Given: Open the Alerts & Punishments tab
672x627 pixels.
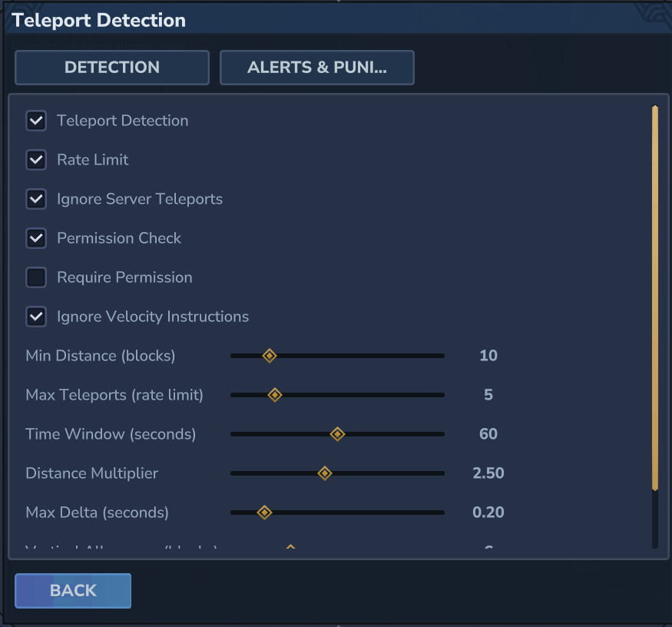Looking at the screenshot, I should click(317, 68).
